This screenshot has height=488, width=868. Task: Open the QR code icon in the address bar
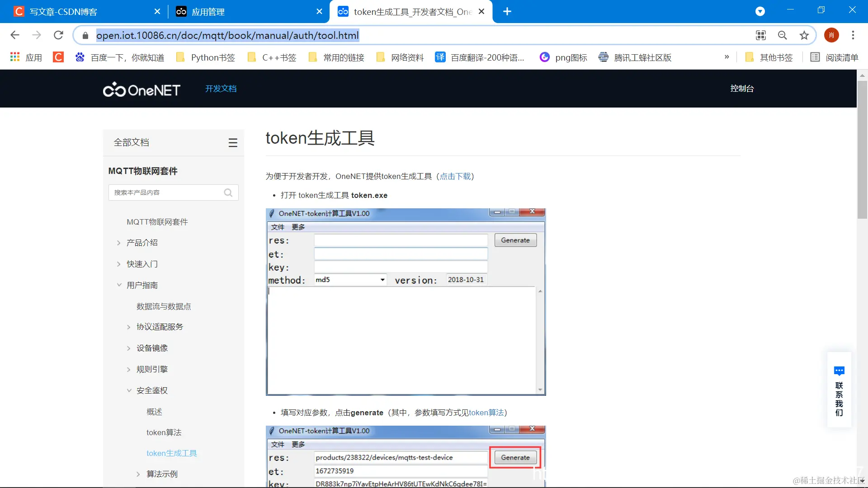click(761, 35)
